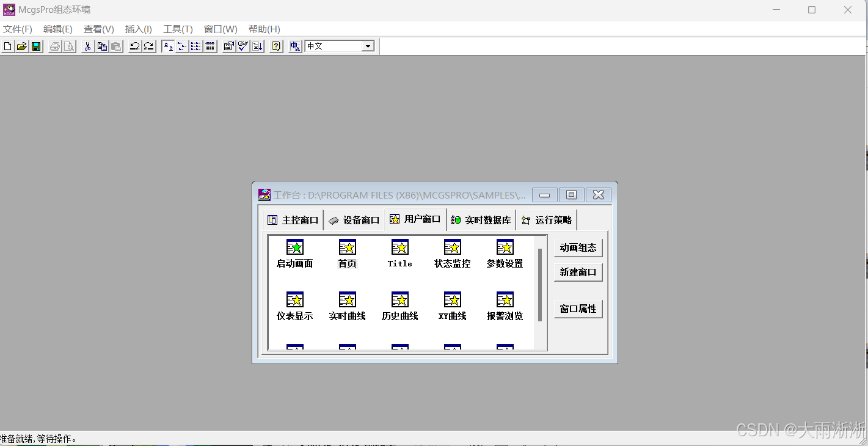This screenshot has width=868, height=446.
Task: Switch to list view mode
Action: tap(196, 46)
